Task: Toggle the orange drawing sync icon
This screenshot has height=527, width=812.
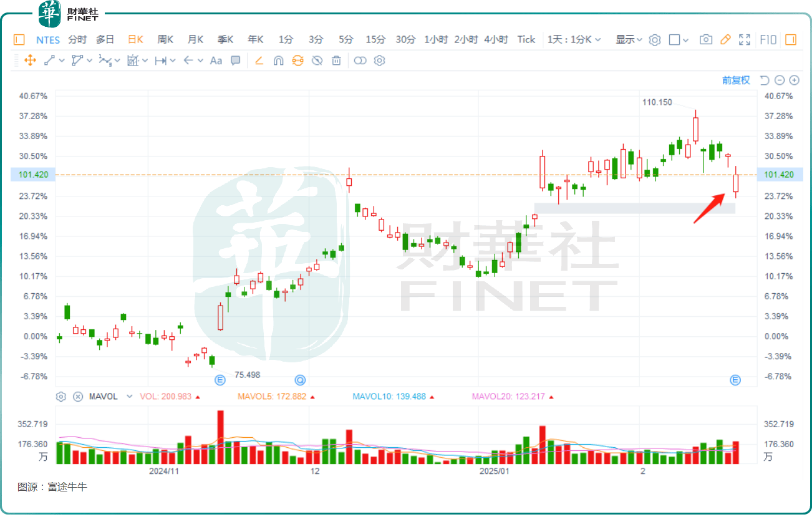Action: click(x=297, y=60)
